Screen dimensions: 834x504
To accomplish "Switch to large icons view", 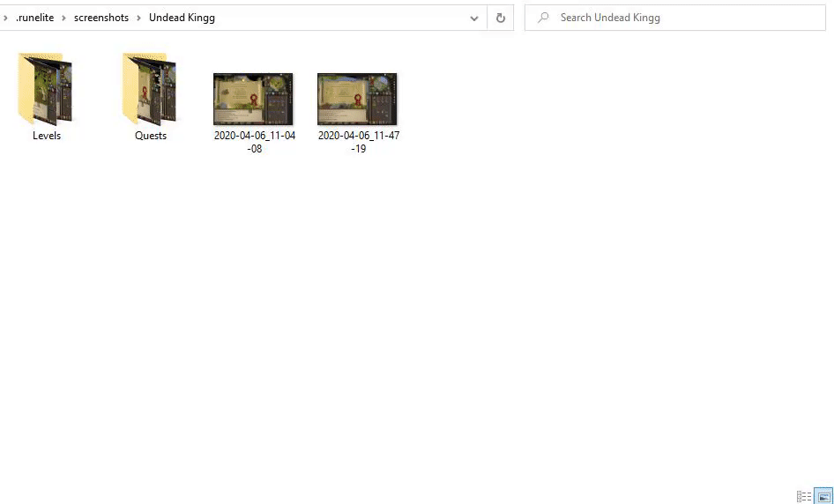I will tap(823, 497).
